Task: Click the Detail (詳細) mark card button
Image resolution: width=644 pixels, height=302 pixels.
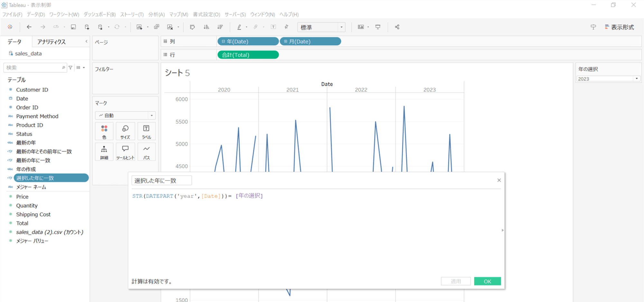Action: click(104, 152)
